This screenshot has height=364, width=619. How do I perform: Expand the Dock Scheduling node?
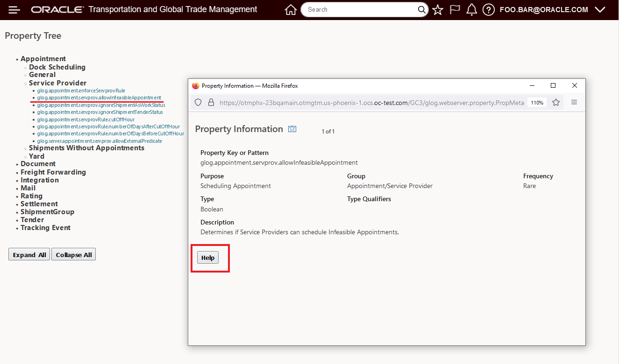point(57,67)
